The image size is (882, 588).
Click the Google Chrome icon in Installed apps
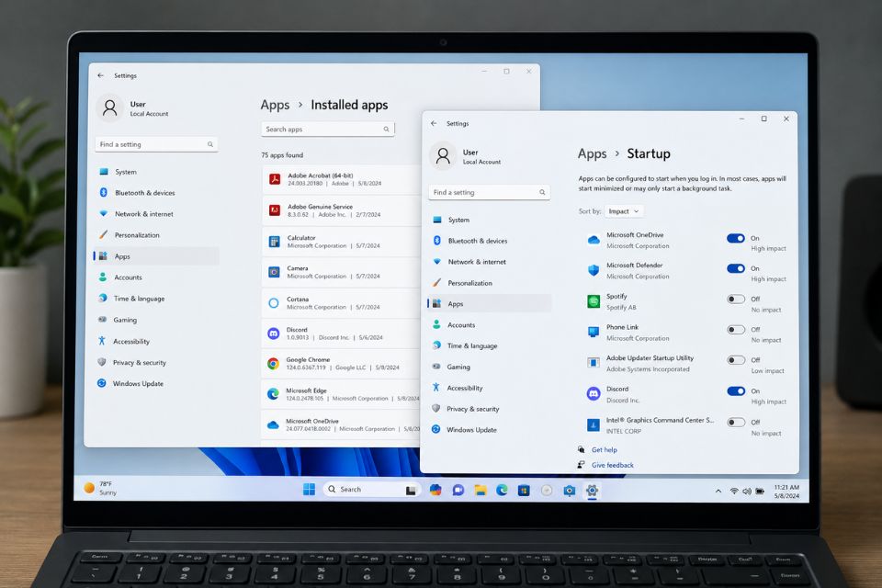[x=273, y=364]
